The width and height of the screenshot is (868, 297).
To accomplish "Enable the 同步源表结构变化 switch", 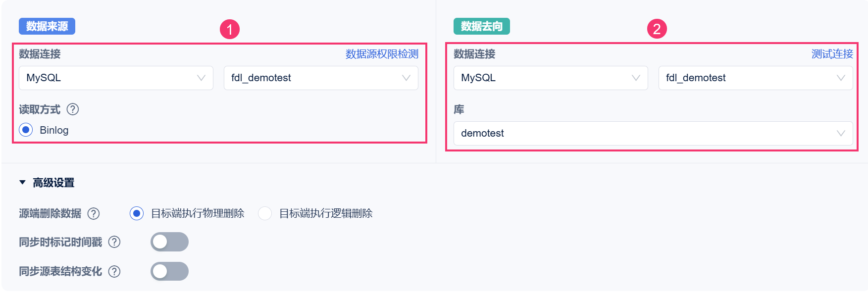I will [x=169, y=271].
